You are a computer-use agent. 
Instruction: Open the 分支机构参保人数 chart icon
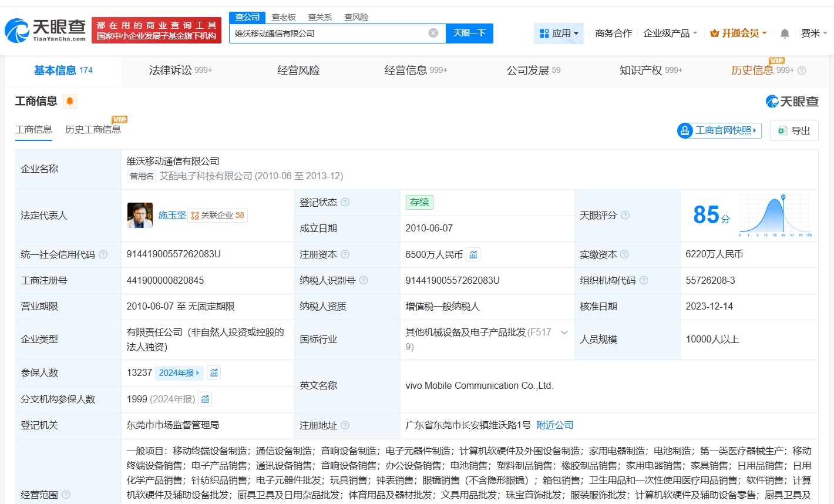pos(205,399)
